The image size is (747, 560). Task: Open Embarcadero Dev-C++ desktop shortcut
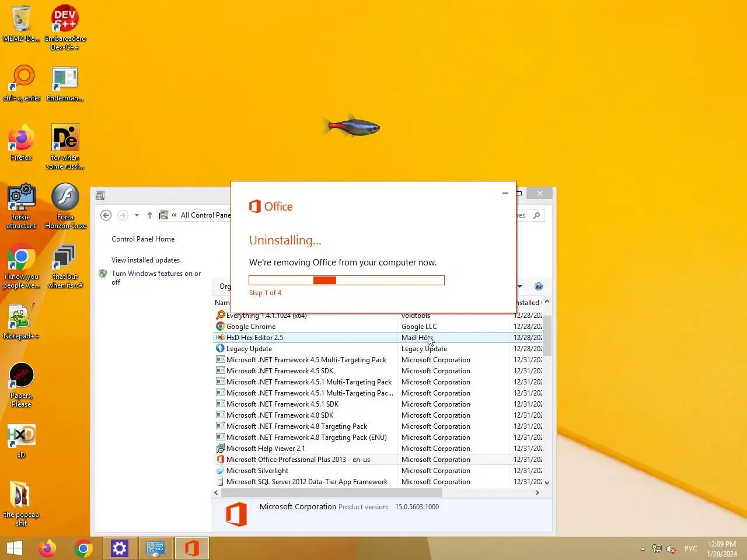65,27
